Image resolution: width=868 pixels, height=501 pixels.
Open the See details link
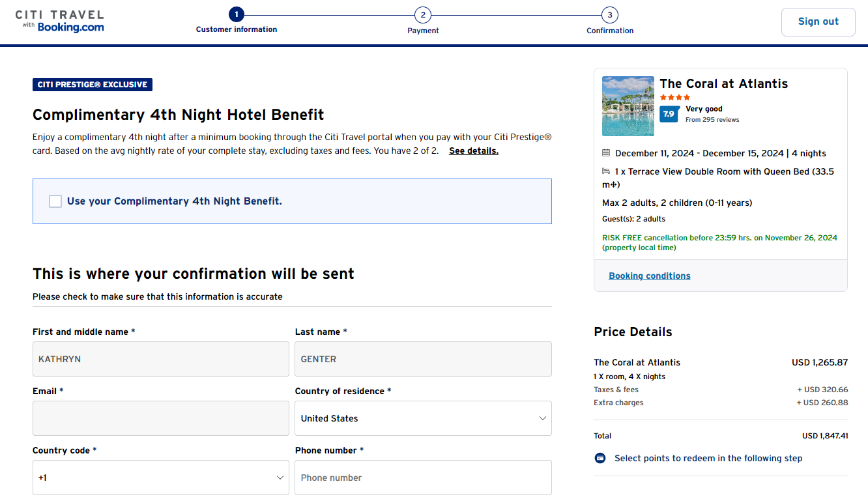click(x=473, y=150)
